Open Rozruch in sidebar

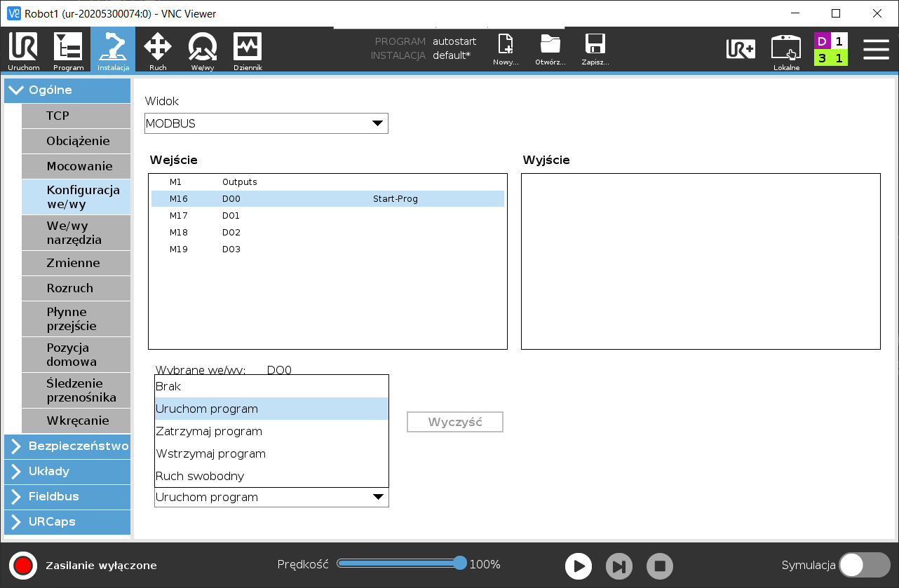tap(76, 288)
